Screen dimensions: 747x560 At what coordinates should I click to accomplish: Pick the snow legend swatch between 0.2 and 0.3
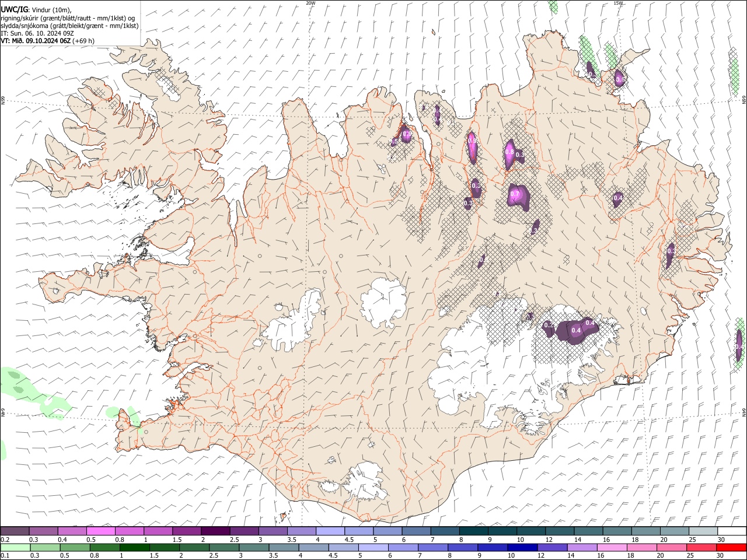coord(15,531)
